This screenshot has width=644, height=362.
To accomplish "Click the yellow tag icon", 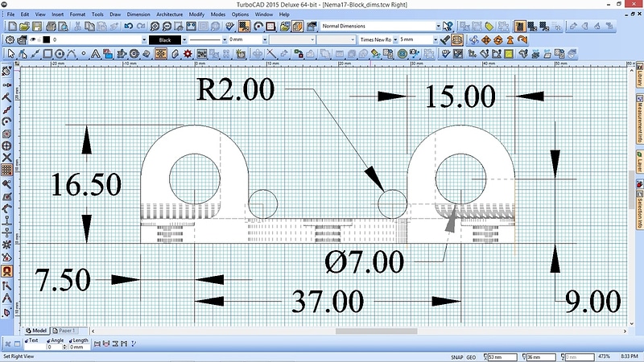I will [x=489, y=27].
